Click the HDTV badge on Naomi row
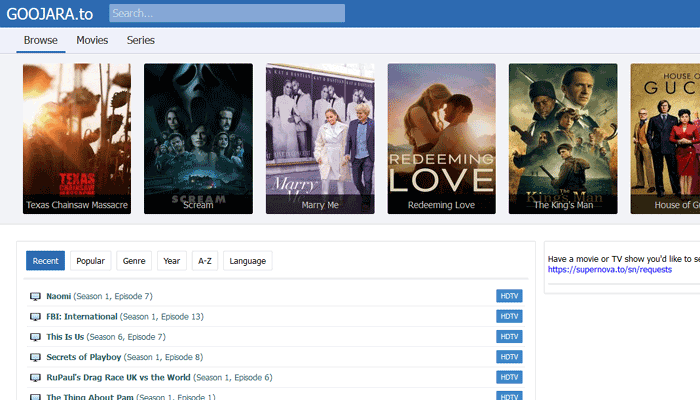The height and width of the screenshot is (400, 700). click(509, 296)
